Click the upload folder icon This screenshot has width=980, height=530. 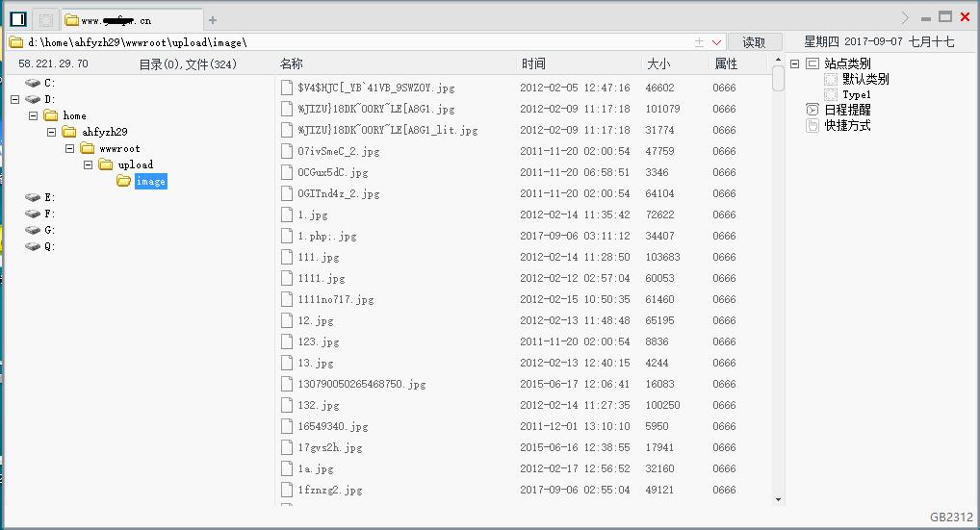click(106, 164)
